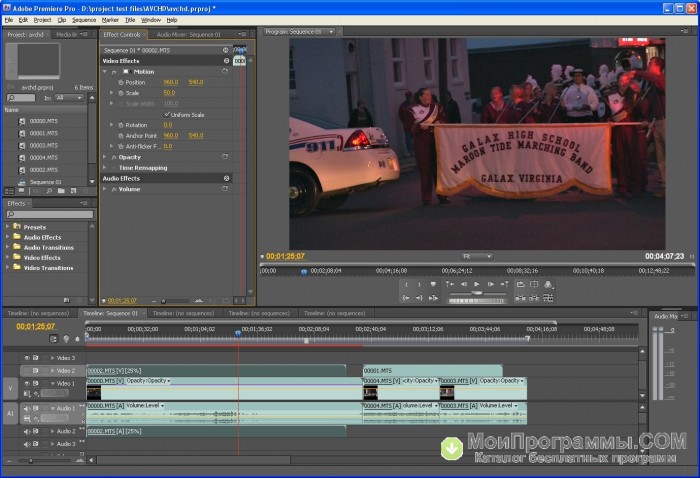Open the Window menu
Image resolution: width=700 pixels, height=478 pixels.
pos(151,20)
